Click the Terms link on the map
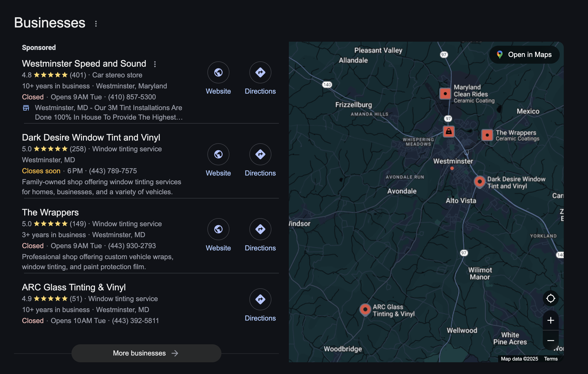This screenshot has height=374, width=588. 551,359
